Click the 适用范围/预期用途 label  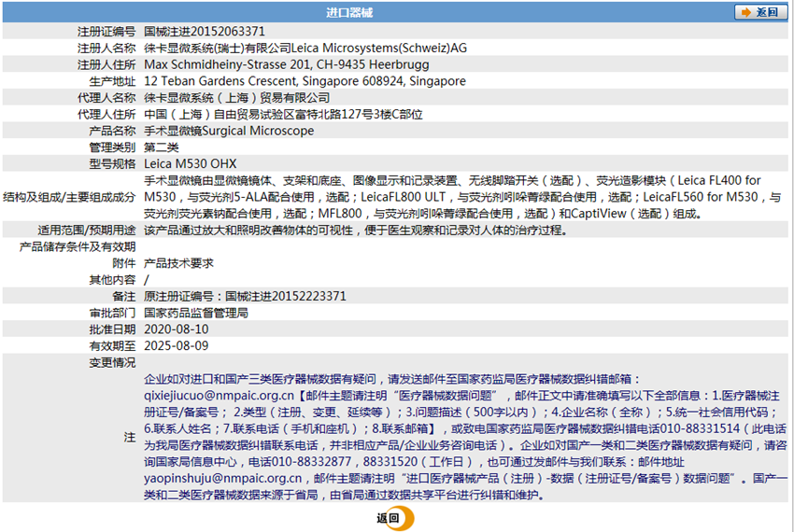pyautogui.click(x=87, y=231)
